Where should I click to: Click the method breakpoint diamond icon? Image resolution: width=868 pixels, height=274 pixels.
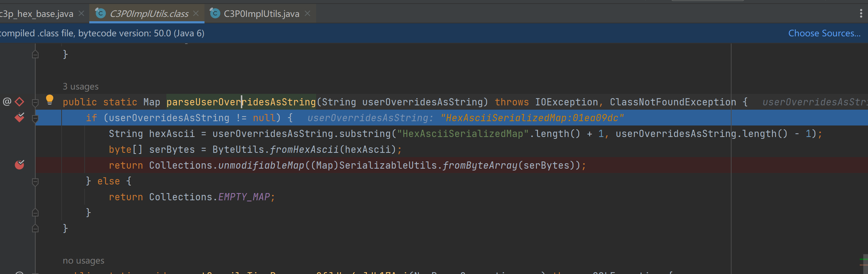coord(19,102)
